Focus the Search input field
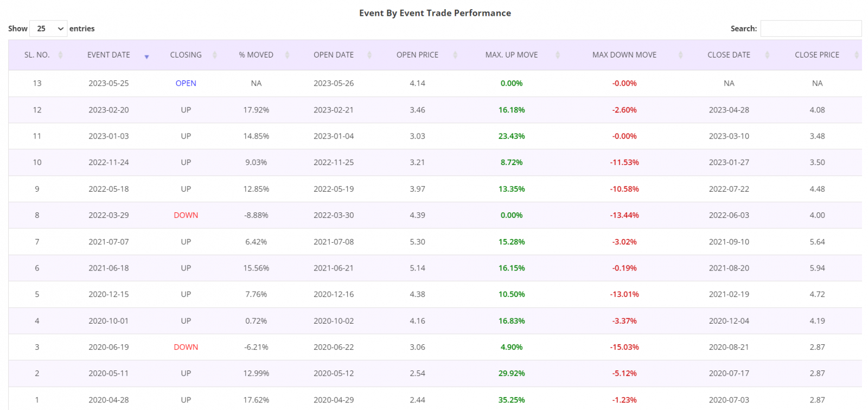 click(x=811, y=28)
